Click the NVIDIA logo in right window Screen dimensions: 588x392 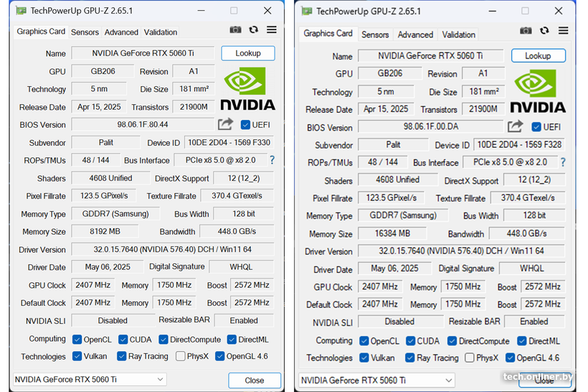click(x=538, y=91)
